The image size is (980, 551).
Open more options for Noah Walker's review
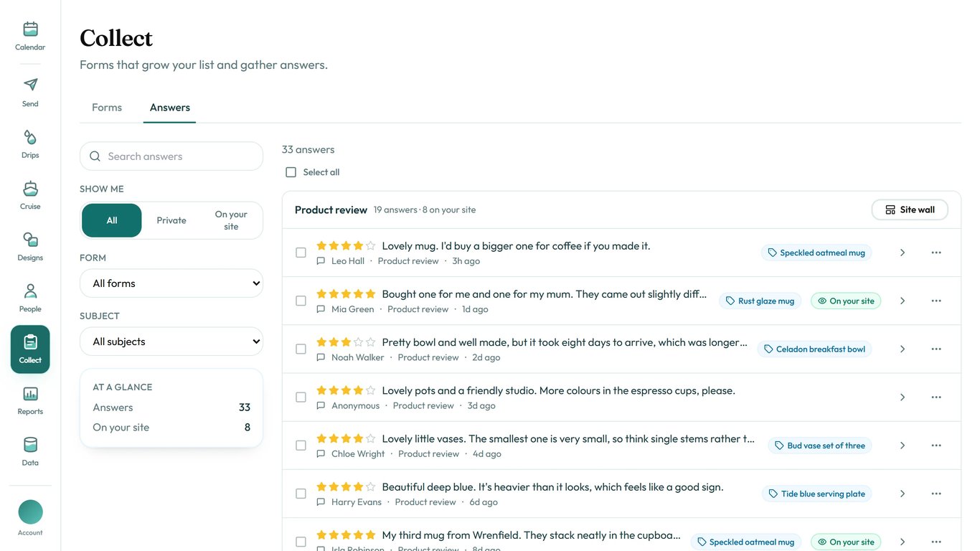(936, 349)
